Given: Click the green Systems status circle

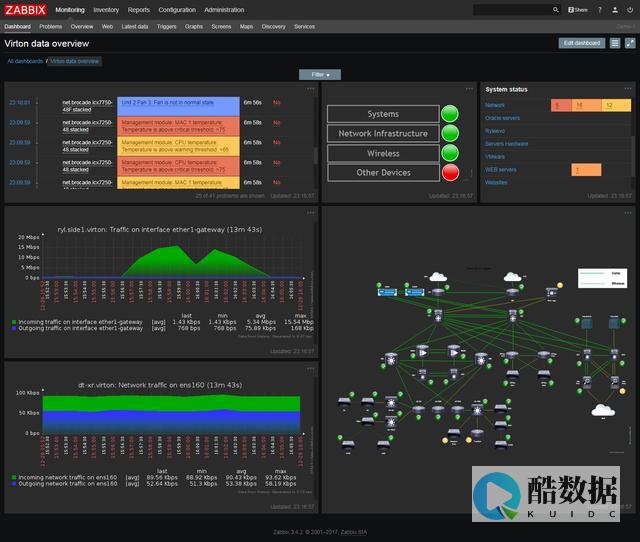Looking at the screenshot, I should pyautogui.click(x=450, y=114).
